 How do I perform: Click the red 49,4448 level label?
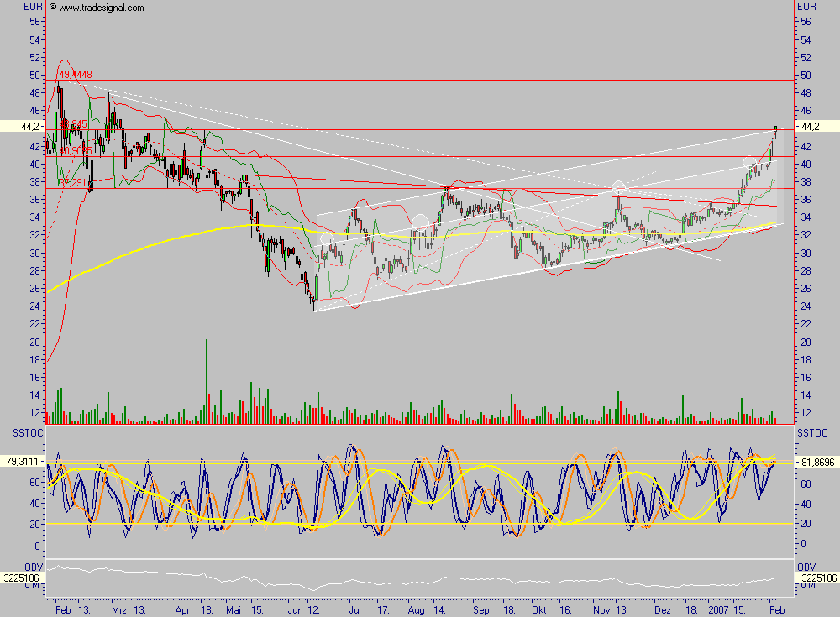[76, 75]
